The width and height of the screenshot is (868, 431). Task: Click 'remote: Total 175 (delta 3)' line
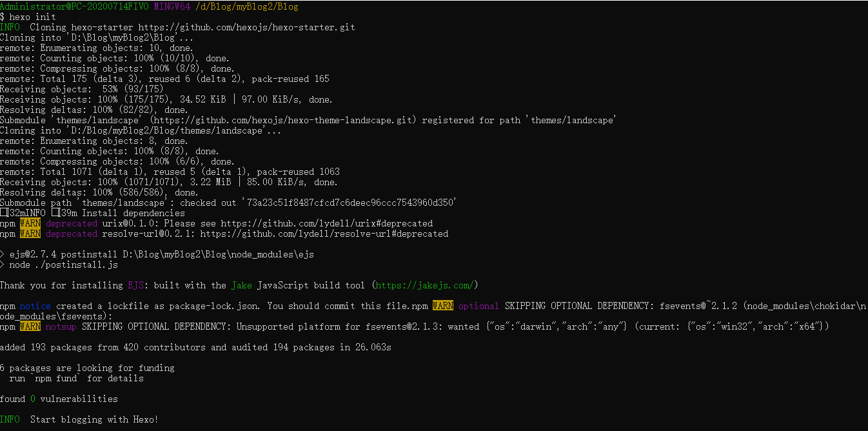click(164, 79)
